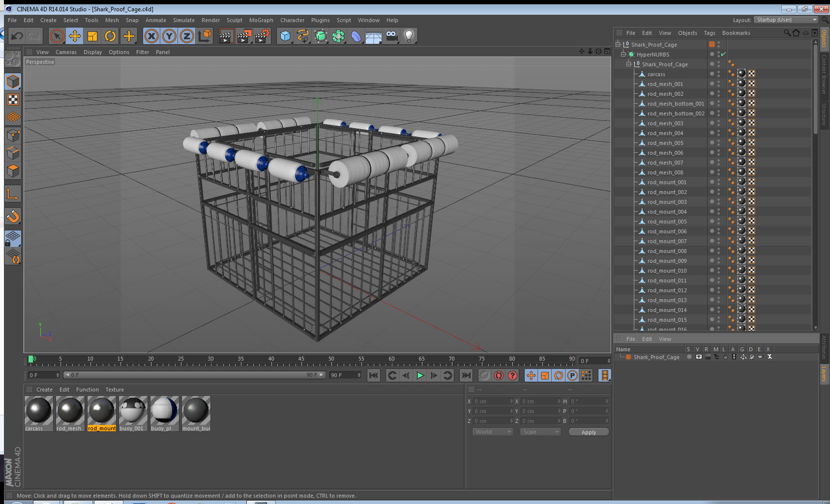Toggle the Snap magnet icon
This screenshot has height=504, width=830.
coord(13,216)
